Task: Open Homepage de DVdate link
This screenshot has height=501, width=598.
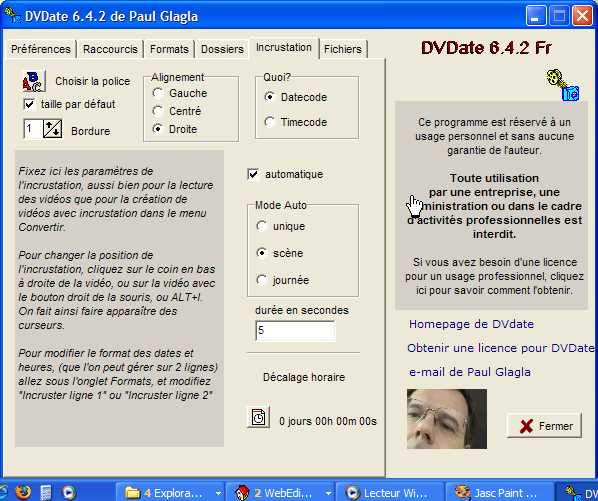Action: [471, 324]
